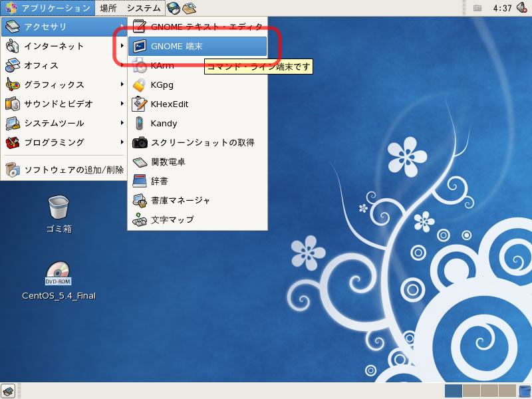Launch the web browser globe icon in the panel
Viewport: 532px width, 399px height.
[174, 8]
